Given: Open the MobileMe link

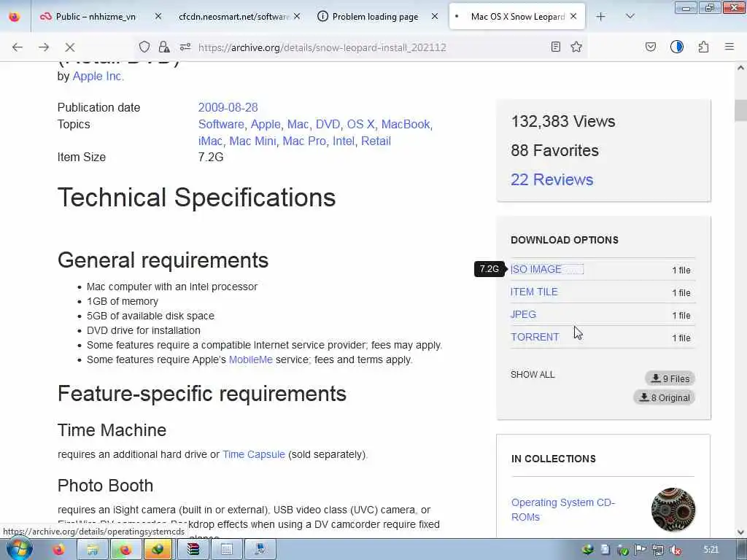Looking at the screenshot, I should point(251,359).
